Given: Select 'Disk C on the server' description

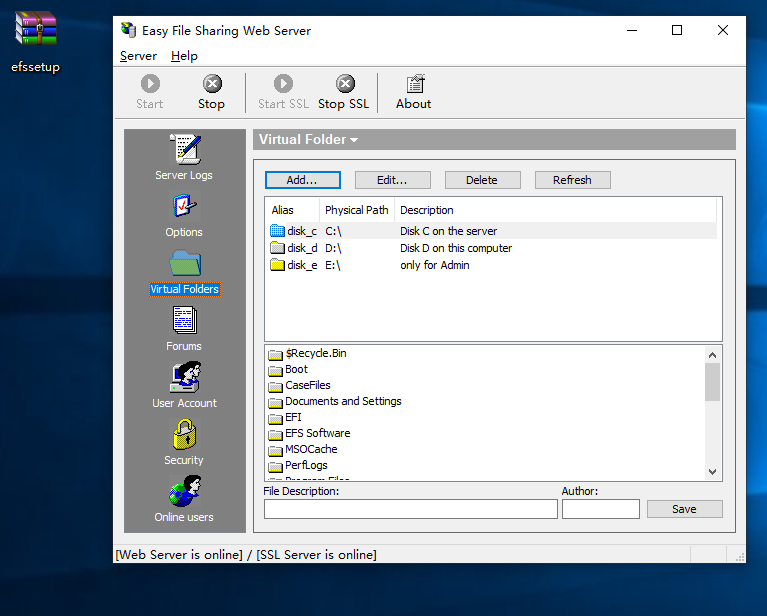Looking at the screenshot, I should point(449,231).
